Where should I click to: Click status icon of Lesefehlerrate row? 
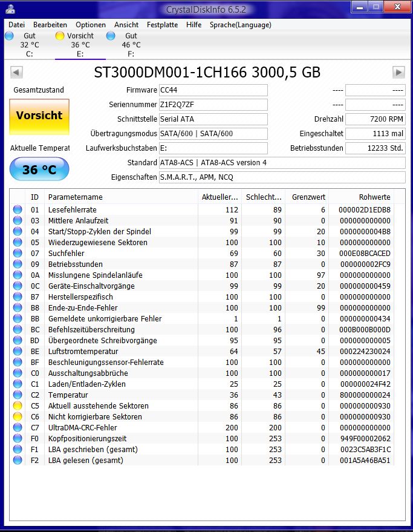[18, 209]
